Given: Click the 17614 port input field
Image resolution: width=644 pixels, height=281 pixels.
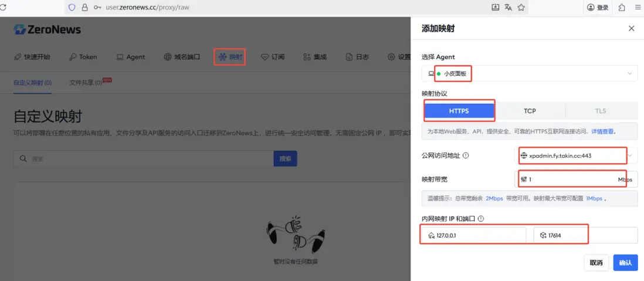Looking at the screenshot, I should tap(586, 235).
